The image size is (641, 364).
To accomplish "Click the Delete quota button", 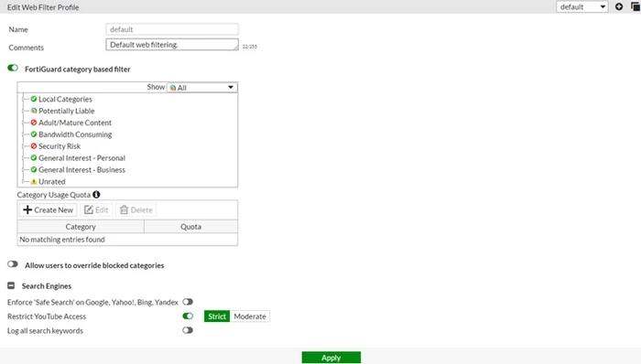I will [x=136, y=209].
